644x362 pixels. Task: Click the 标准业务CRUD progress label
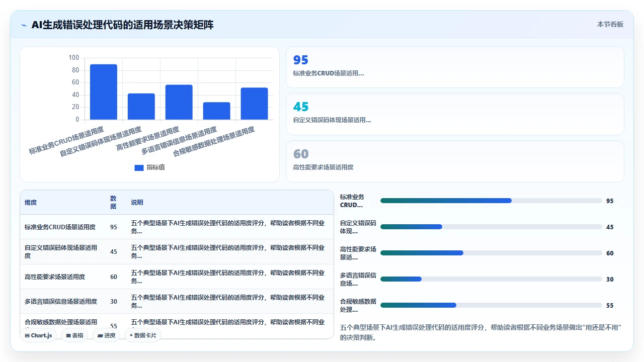click(x=352, y=201)
